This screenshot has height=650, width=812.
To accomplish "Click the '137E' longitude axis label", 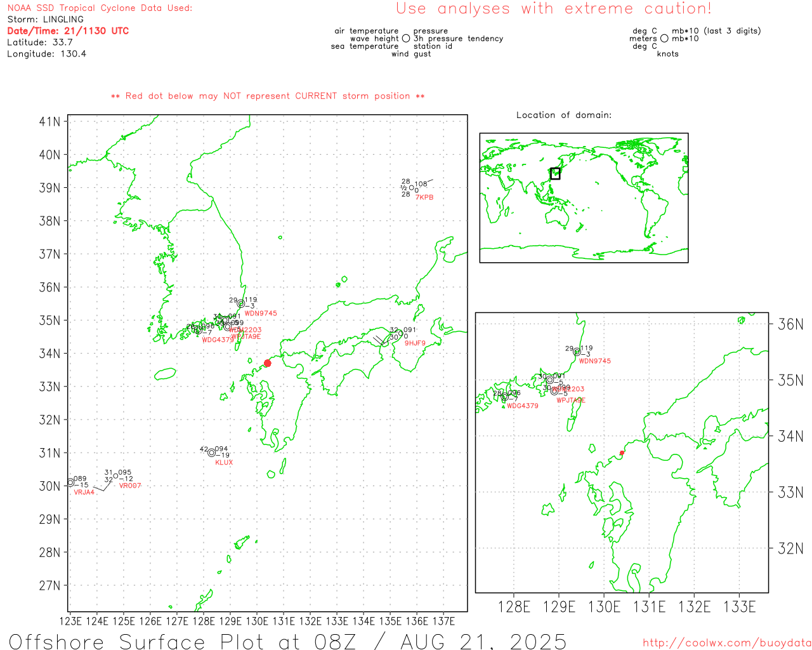I will [443, 621].
